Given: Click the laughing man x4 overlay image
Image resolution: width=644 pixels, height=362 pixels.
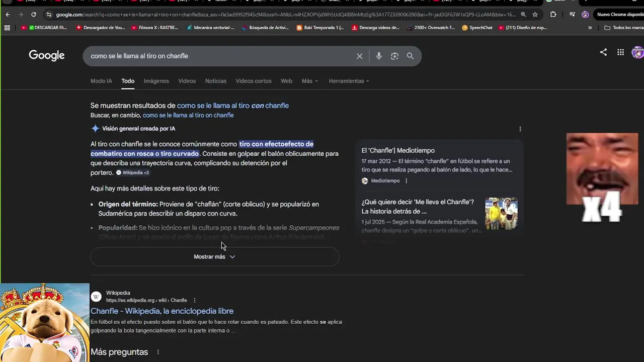Looking at the screenshot, I should (602, 177).
